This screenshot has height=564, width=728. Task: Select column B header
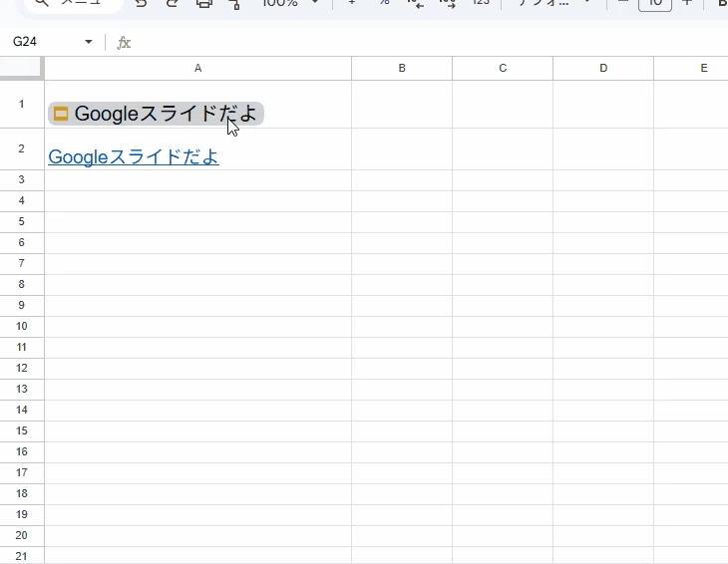402,68
